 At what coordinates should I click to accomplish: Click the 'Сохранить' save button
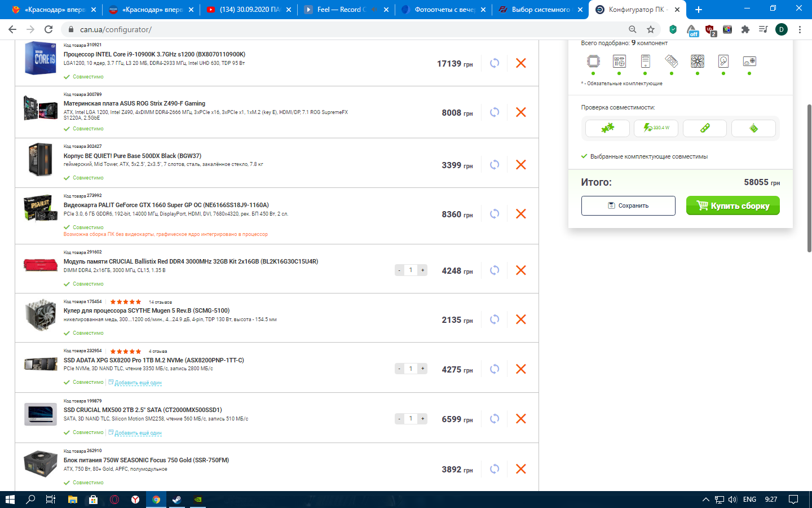[x=628, y=205]
